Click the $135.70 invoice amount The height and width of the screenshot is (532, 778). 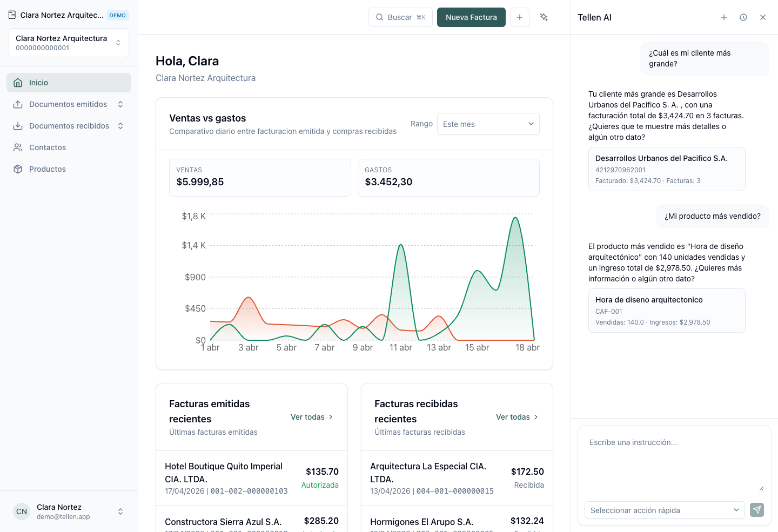(322, 472)
